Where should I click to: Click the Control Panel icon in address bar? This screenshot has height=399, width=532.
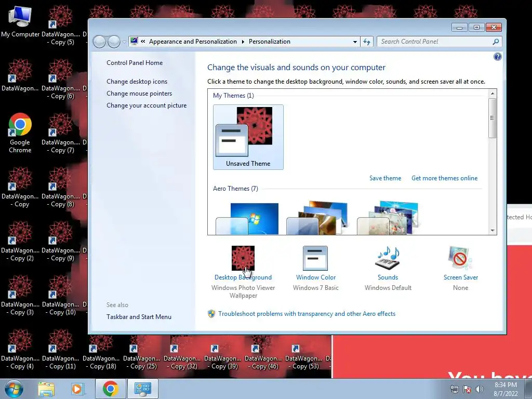[135, 42]
